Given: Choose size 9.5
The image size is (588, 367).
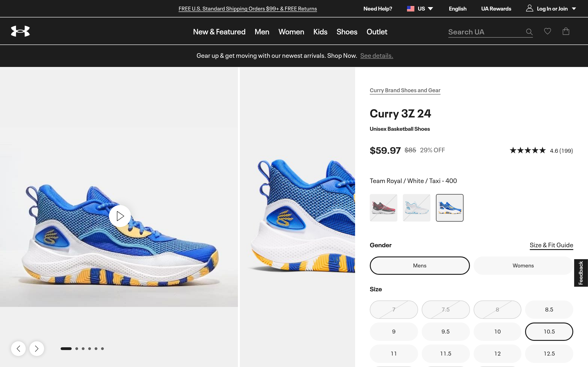Looking at the screenshot, I should [445, 332].
